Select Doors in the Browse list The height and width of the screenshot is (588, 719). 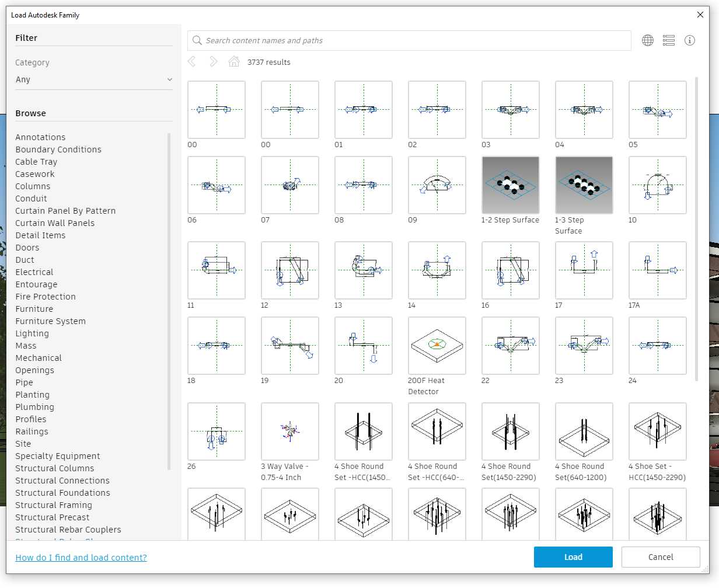pos(27,247)
